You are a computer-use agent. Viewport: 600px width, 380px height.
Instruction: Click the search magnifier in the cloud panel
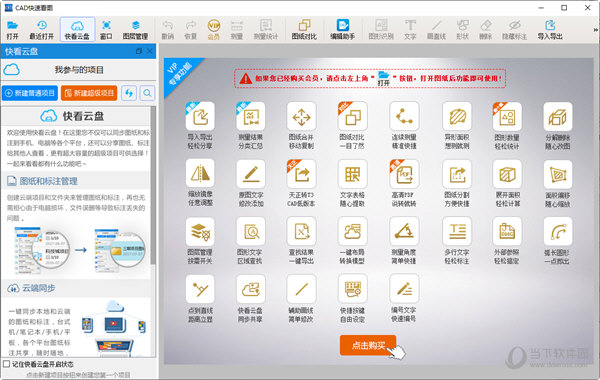tap(147, 93)
